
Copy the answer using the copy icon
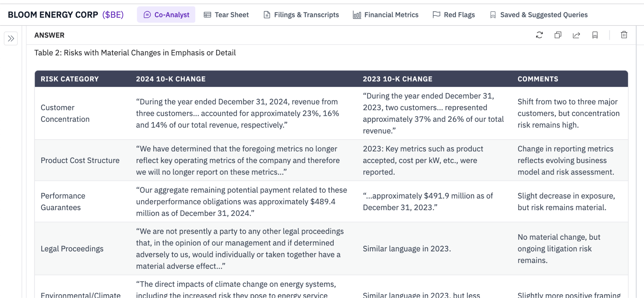[x=558, y=35]
